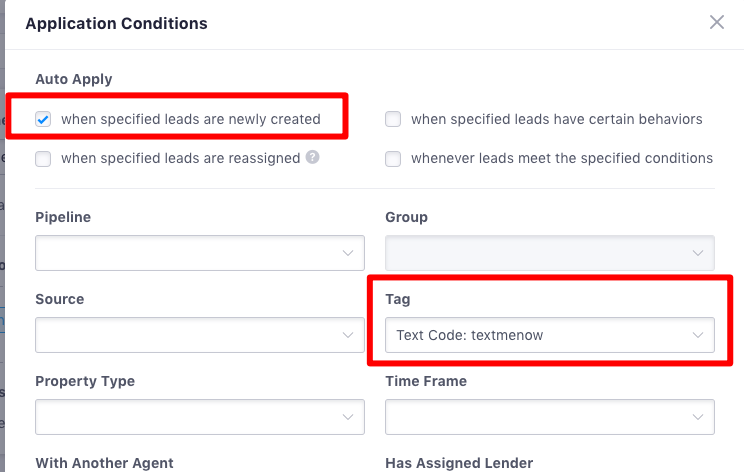
Task: Click the chevron arrow in Pipeline box
Action: coord(348,253)
